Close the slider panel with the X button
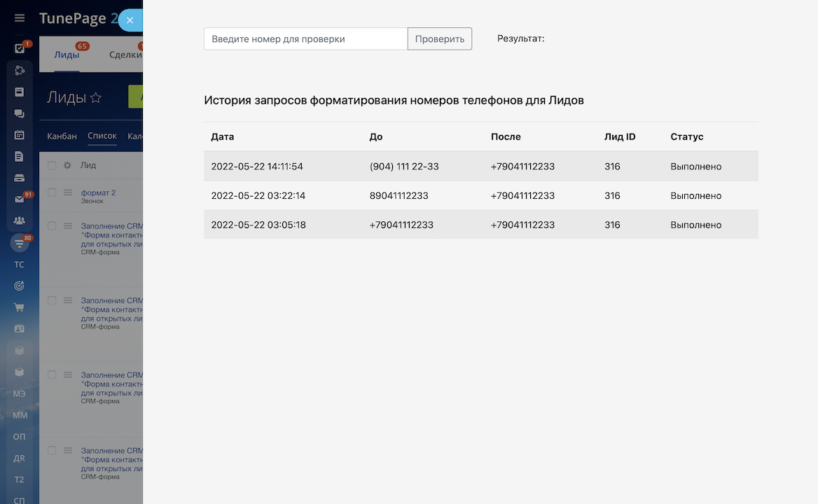 pos(130,20)
